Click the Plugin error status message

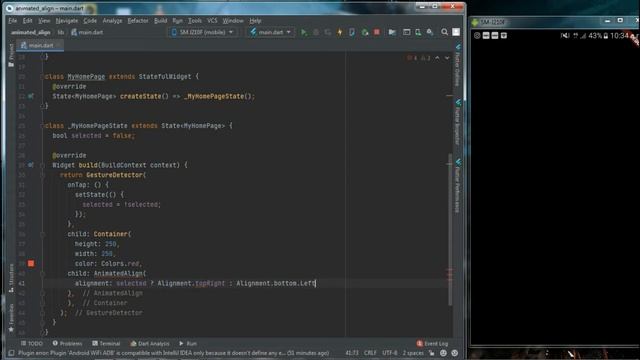pos(173,353)
